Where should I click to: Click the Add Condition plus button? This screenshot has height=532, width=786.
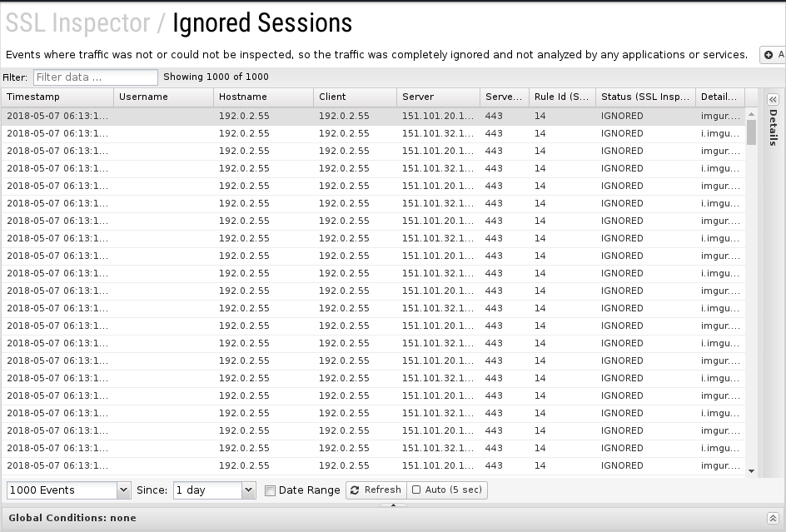773,56
